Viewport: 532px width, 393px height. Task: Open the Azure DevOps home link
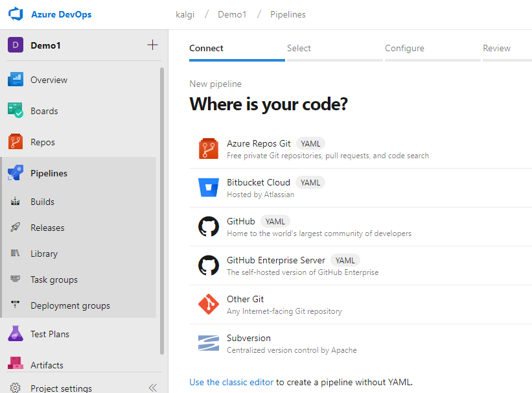pos(62,14)
